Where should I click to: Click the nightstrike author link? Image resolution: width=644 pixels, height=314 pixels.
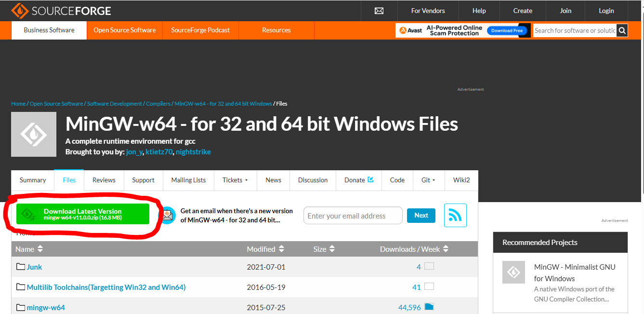193,152
